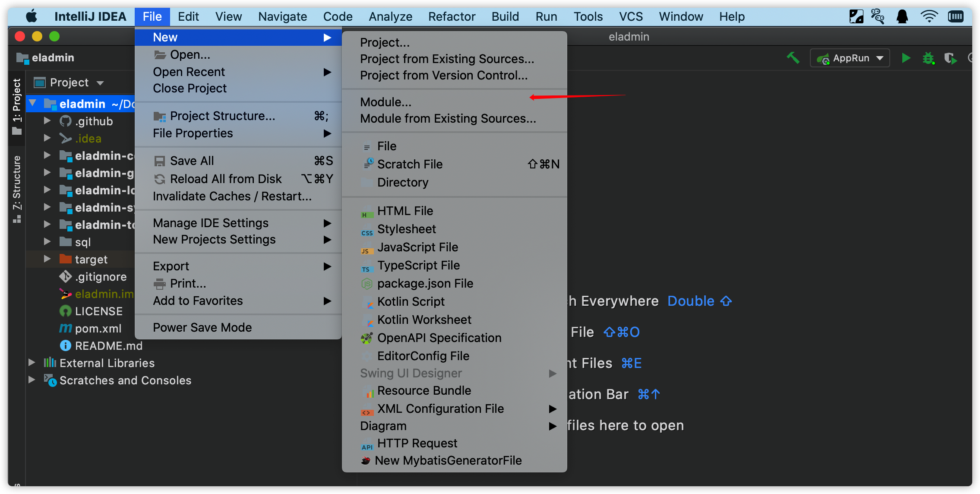
Task: Select Close Project
Action: [238, 88]
